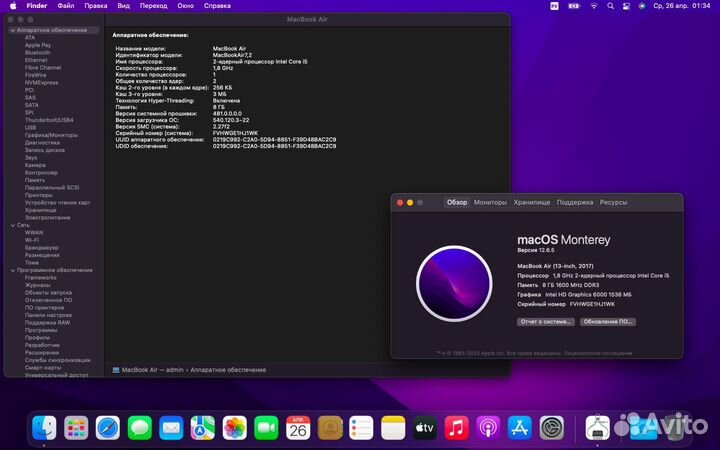This screenshot has height=450, width=720.
Task: Collapse the Сеть sidebar section
Action: point(12,225)
